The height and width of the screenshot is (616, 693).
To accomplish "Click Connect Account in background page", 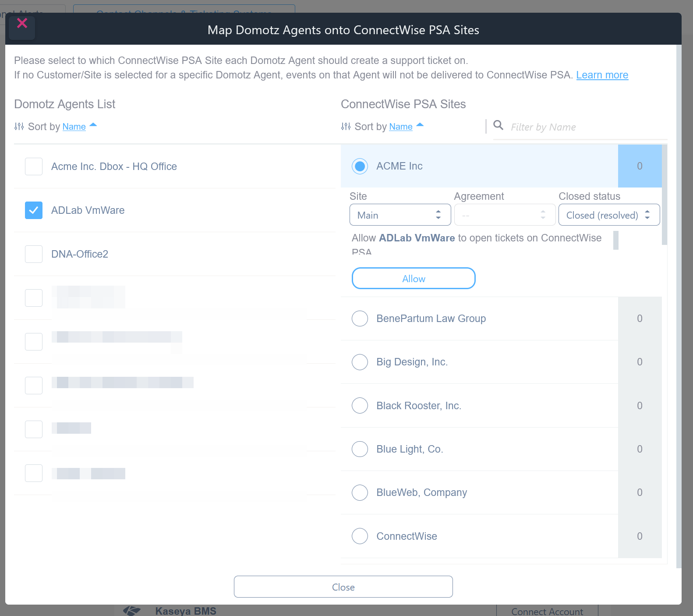I will click(x=547, y=611).
